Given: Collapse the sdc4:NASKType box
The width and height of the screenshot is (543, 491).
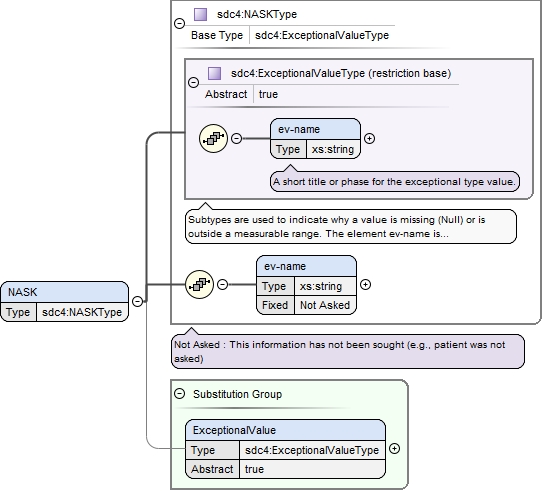Looking at the screenshot, I should tap(179, 24).
